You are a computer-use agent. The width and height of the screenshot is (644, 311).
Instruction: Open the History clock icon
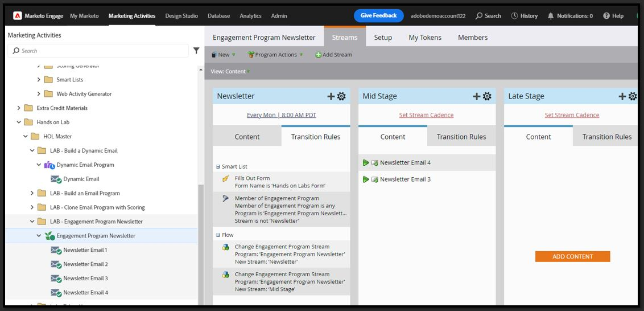point(514,16)
